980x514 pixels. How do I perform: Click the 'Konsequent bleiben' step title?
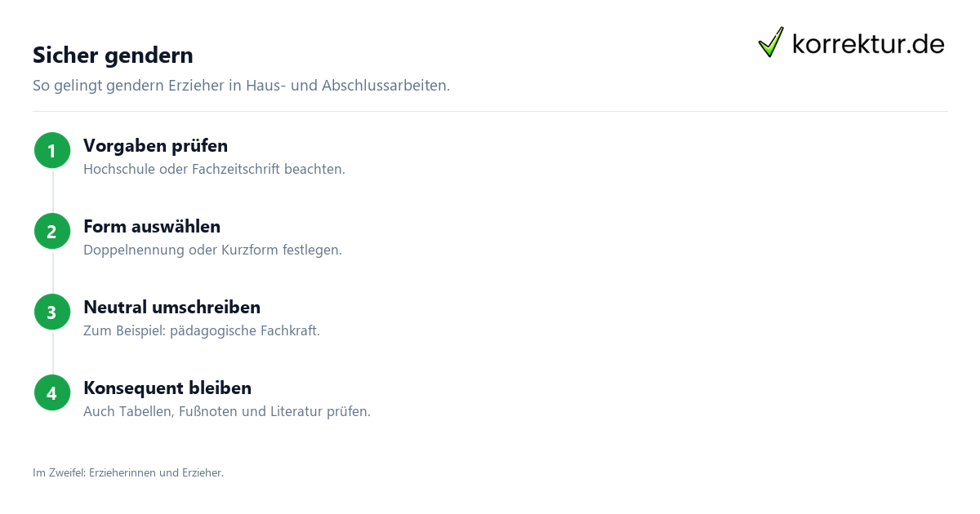[167, 388]
